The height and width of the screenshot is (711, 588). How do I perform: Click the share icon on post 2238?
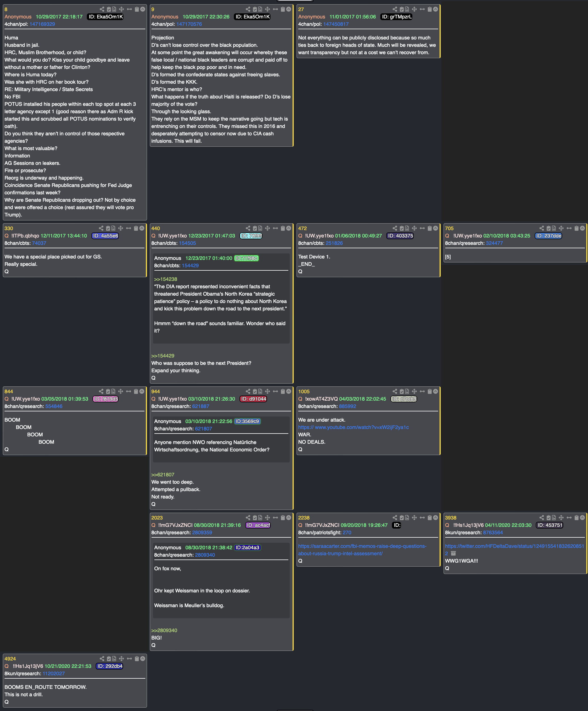coord(395,518)
